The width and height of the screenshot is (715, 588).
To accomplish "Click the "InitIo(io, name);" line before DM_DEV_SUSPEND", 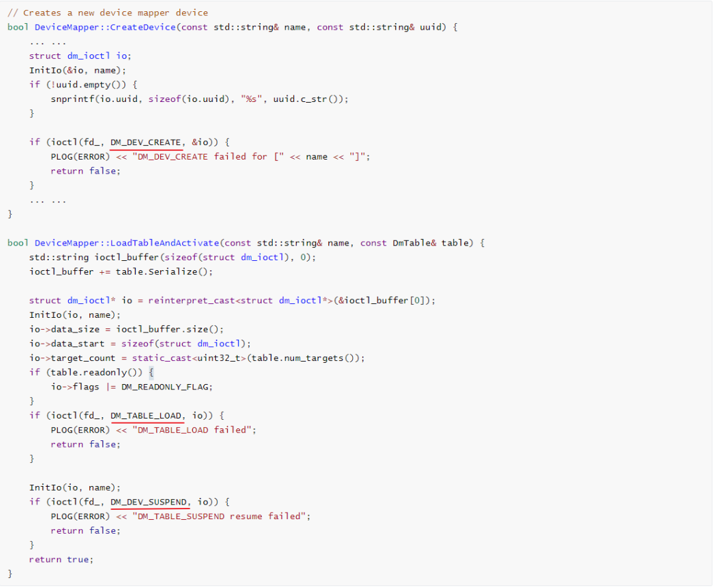I will tap(75, 487).
